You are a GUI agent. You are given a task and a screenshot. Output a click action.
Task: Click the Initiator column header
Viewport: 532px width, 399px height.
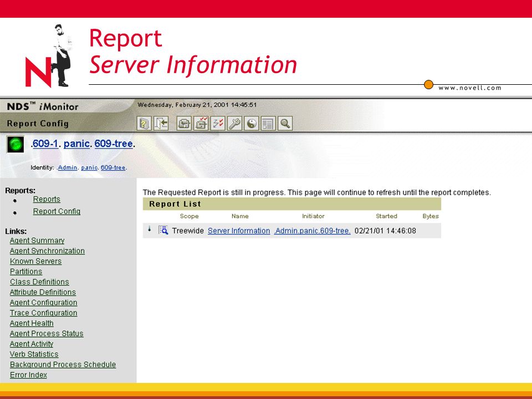pos(313,216)
